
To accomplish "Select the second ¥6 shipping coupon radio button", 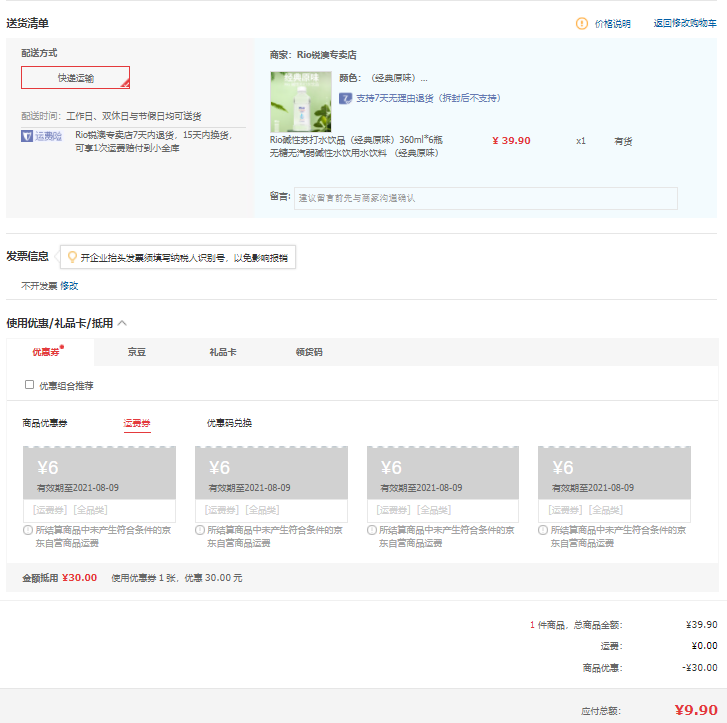I will click(200, 530).
